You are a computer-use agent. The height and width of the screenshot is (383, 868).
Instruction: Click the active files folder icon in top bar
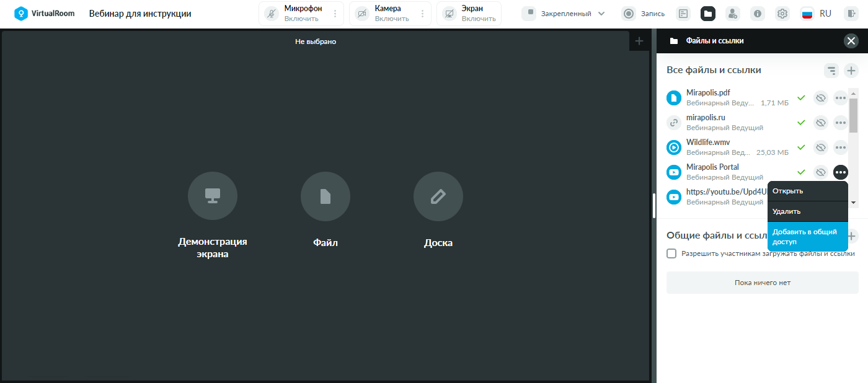pos(708,14)
